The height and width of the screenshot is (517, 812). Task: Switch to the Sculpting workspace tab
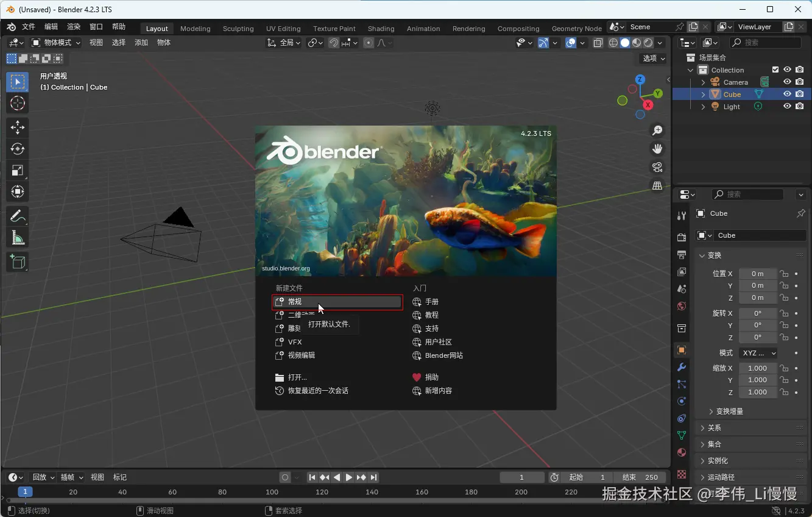click(238, 29)
